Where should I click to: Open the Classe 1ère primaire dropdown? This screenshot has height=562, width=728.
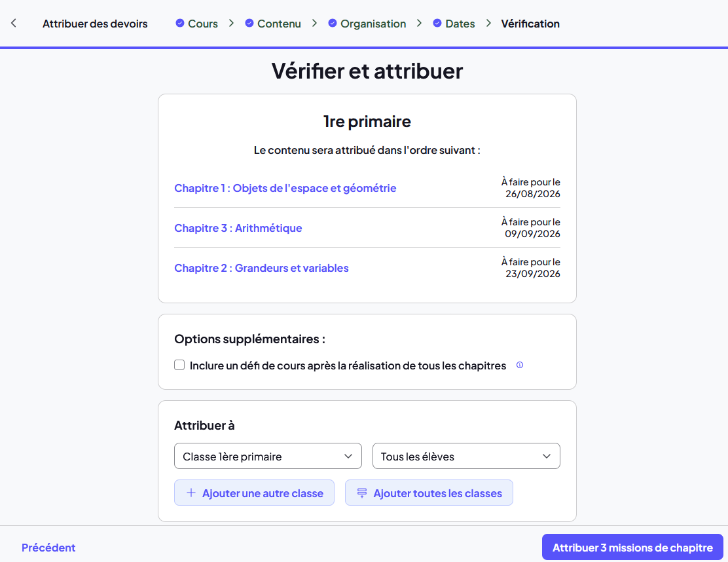pos(268,456)
